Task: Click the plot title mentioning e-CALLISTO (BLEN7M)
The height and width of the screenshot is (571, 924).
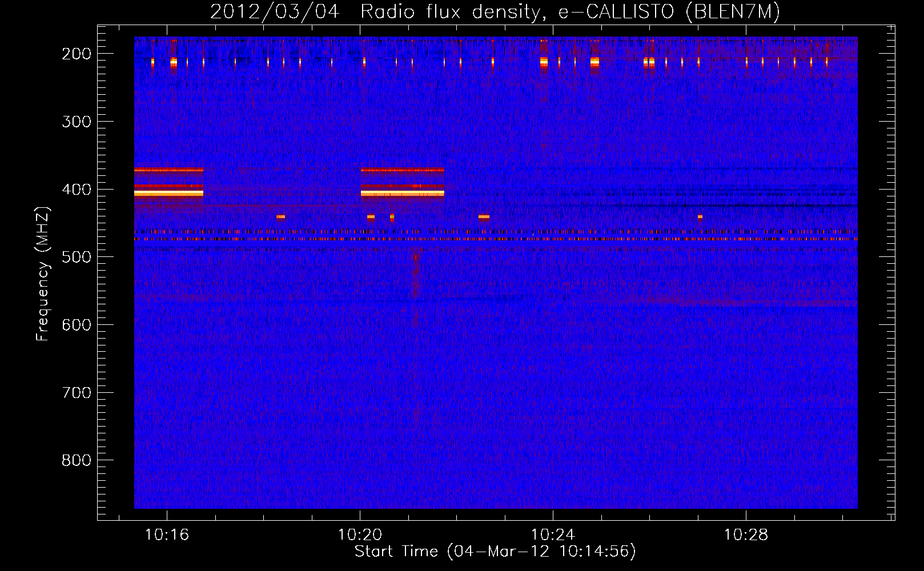Action: click(x=495, y=12)
